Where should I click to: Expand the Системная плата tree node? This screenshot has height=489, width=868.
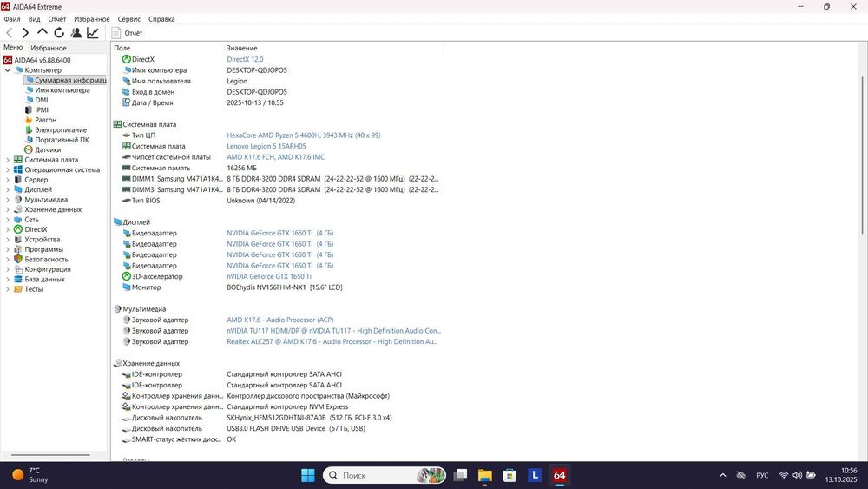coord(7,160)
